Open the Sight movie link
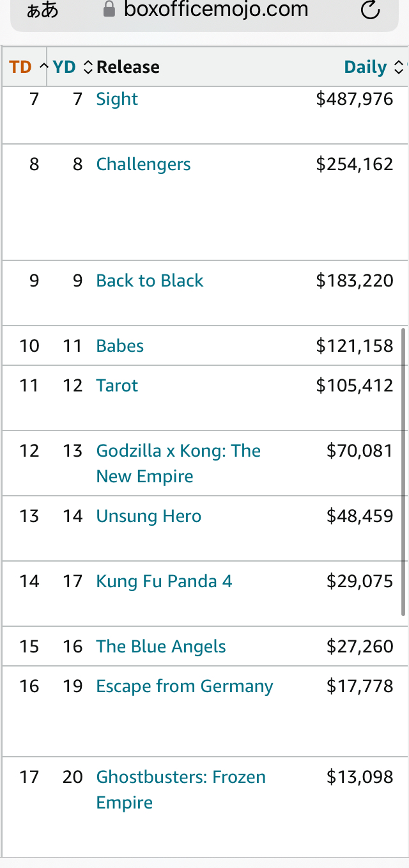Screen dimensions: 409x868 coord(117,99)
